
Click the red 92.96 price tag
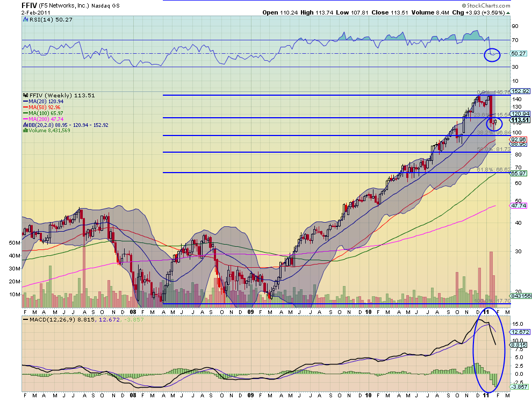[519, 140]
